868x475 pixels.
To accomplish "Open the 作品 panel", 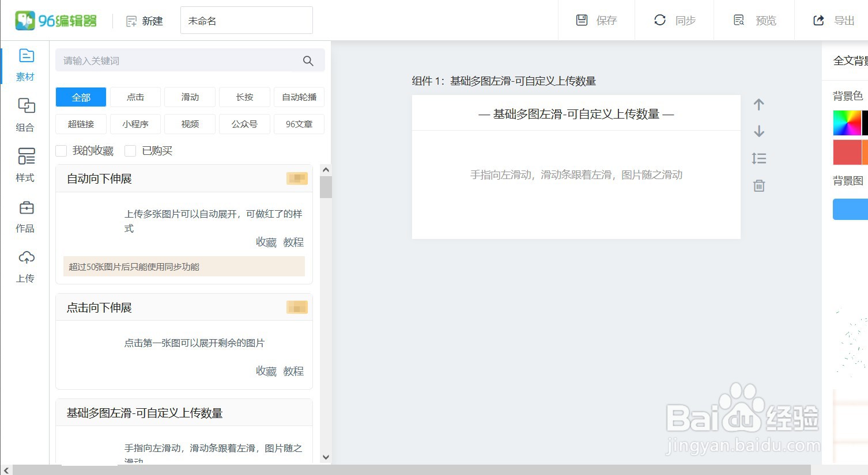I will tap(25, 215).
